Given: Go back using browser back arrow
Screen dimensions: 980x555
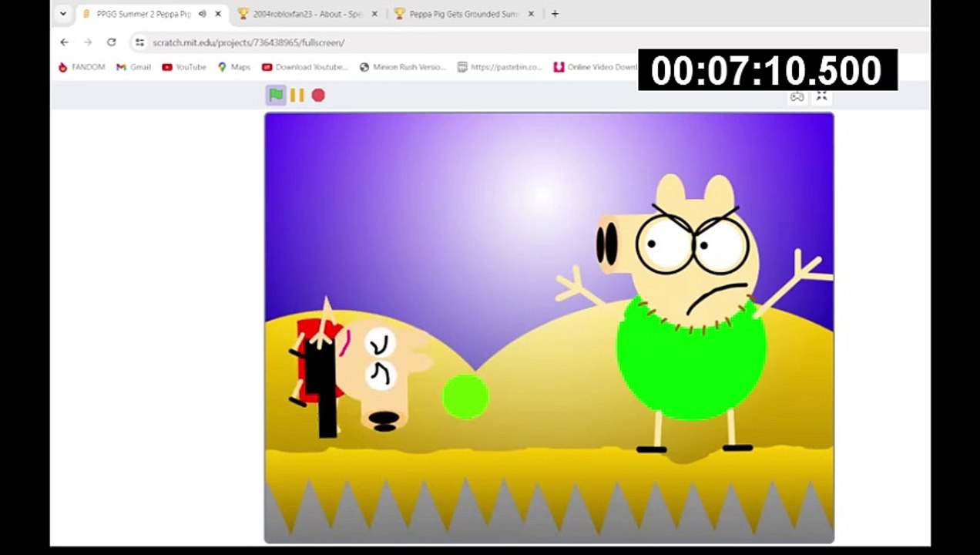Looking at the screenshot, I should pos(65,42).
